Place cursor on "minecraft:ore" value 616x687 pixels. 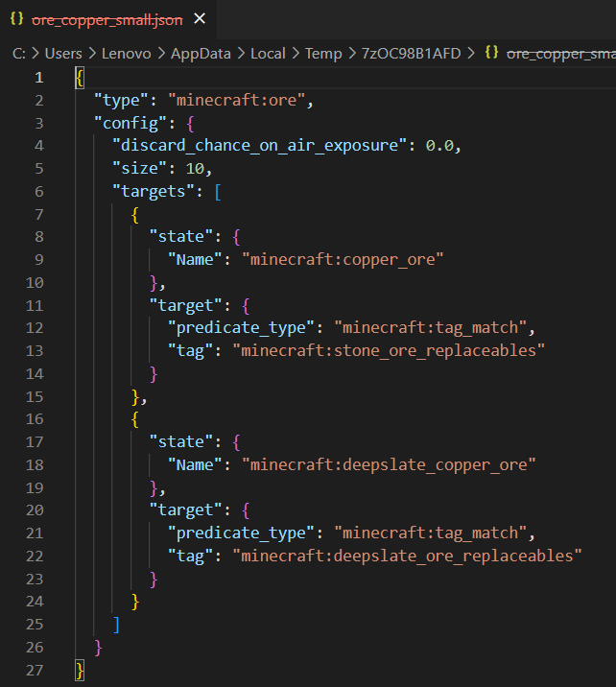click(x=237, y=101)
